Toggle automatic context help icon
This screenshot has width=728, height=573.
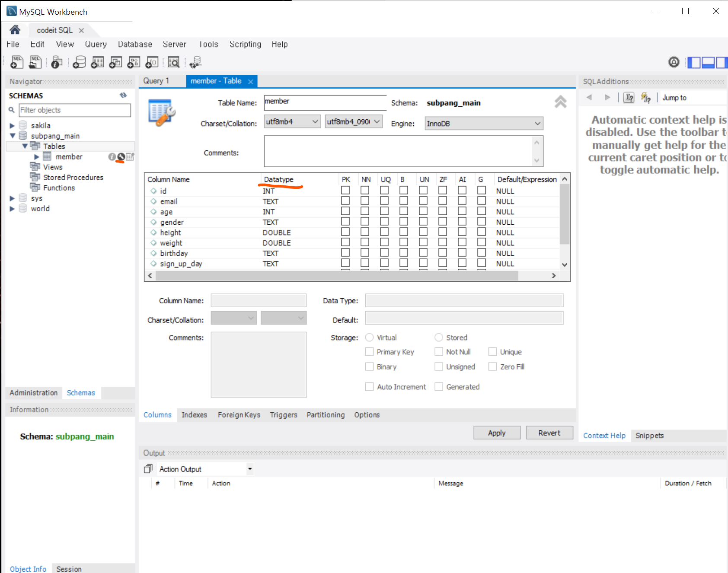(646, 98)
